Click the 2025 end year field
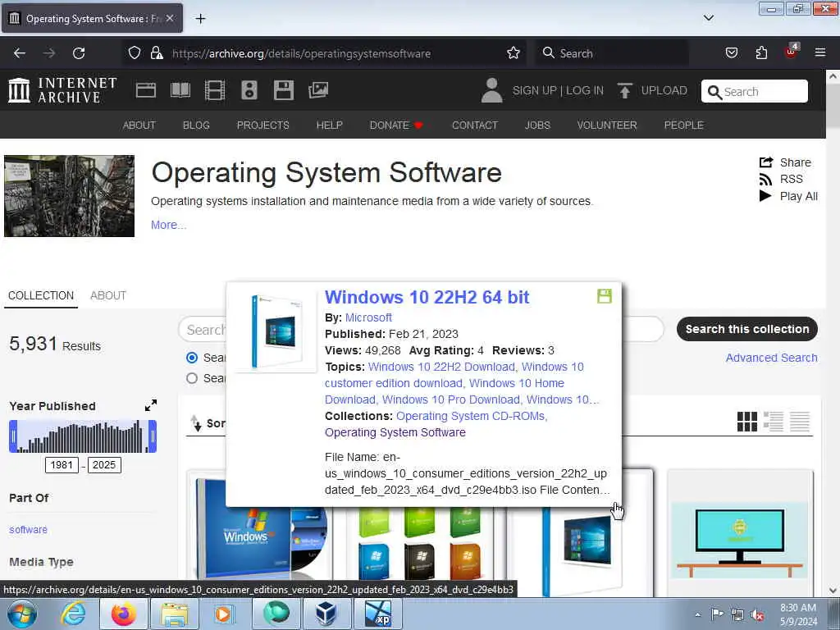This screenshot has width=840, height=630. pyautogui.click(x=104, y=465)
